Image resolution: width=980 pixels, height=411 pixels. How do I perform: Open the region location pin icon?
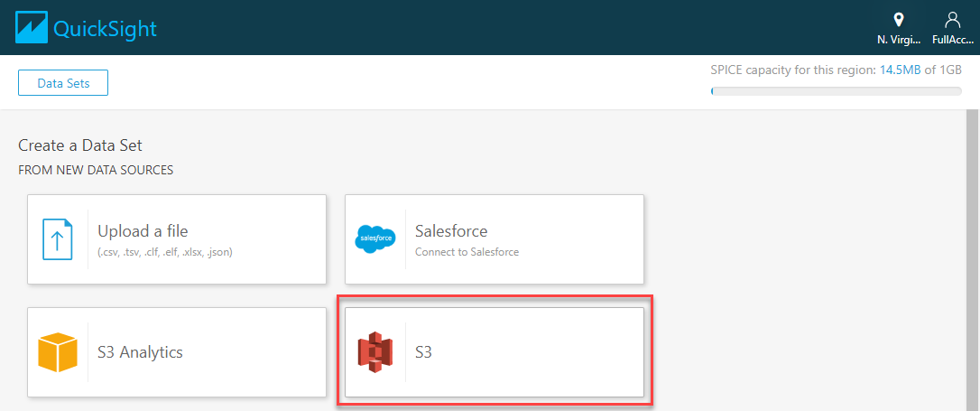(x=899, y=20)
